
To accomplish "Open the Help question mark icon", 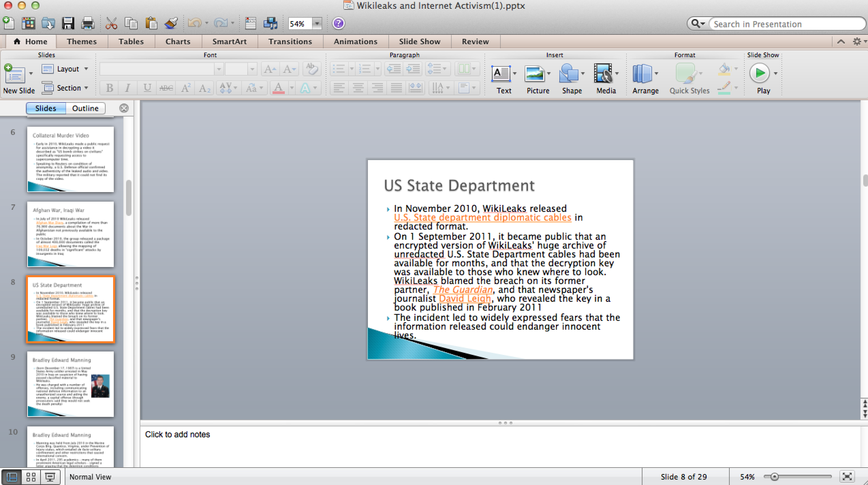I will [x=338, y=24].
